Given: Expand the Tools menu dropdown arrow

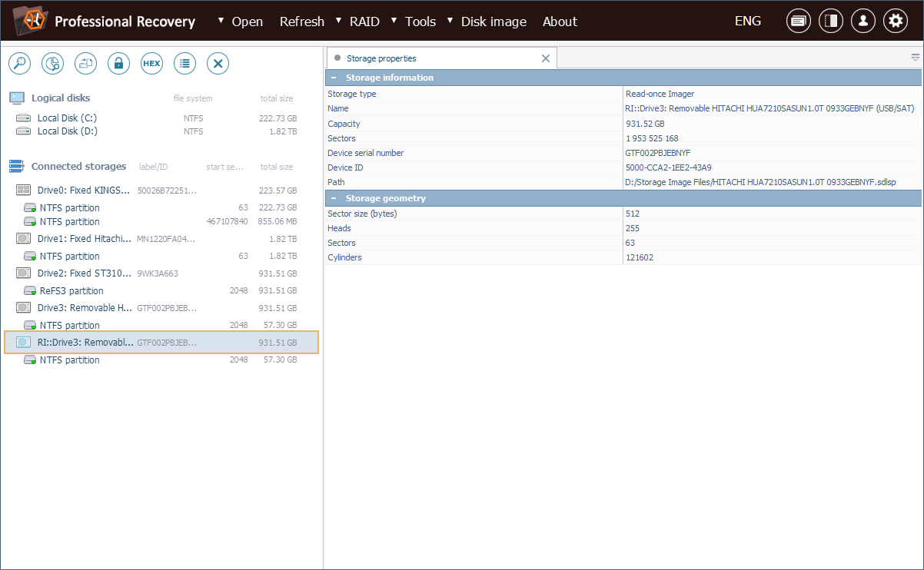Looking at the screenshot, I should coord(394,20).
